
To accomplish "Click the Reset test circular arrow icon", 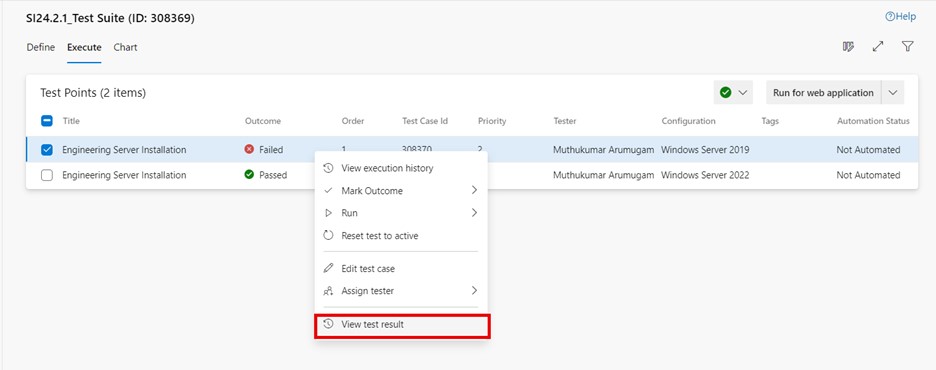I will tap(328, 236).
